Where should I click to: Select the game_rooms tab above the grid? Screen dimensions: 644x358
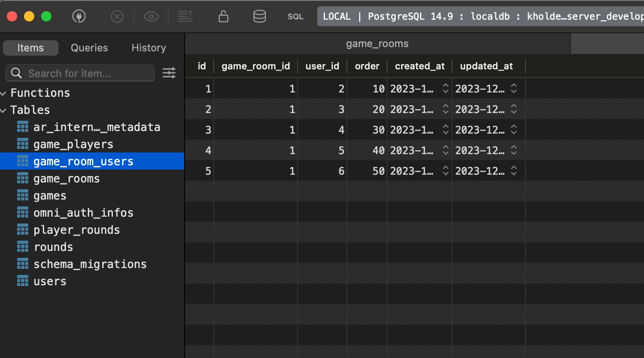click(x=377, y=44)
